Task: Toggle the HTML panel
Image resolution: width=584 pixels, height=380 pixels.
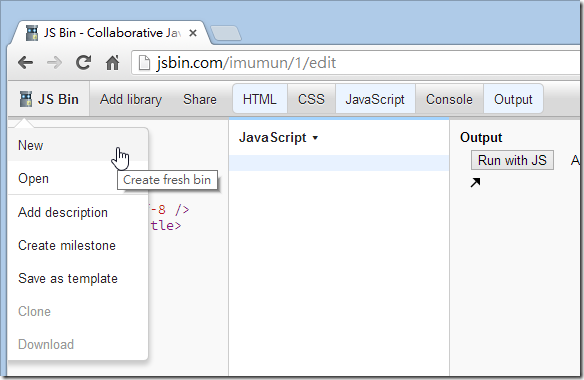Action: click(x=260, y=99)
